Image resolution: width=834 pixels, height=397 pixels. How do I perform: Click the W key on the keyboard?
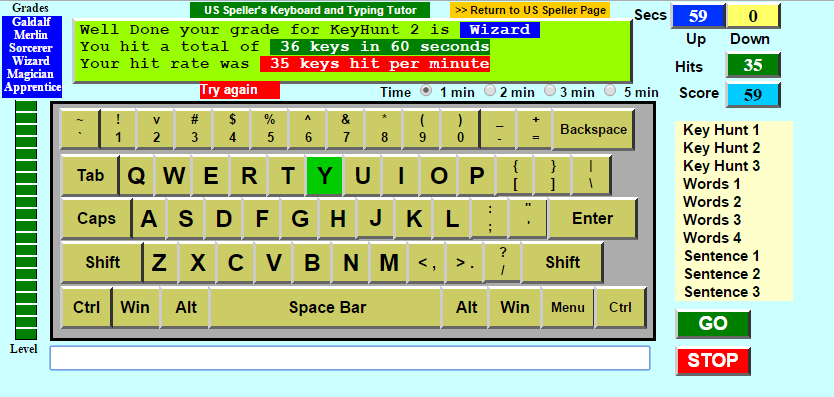coord(173,175)
